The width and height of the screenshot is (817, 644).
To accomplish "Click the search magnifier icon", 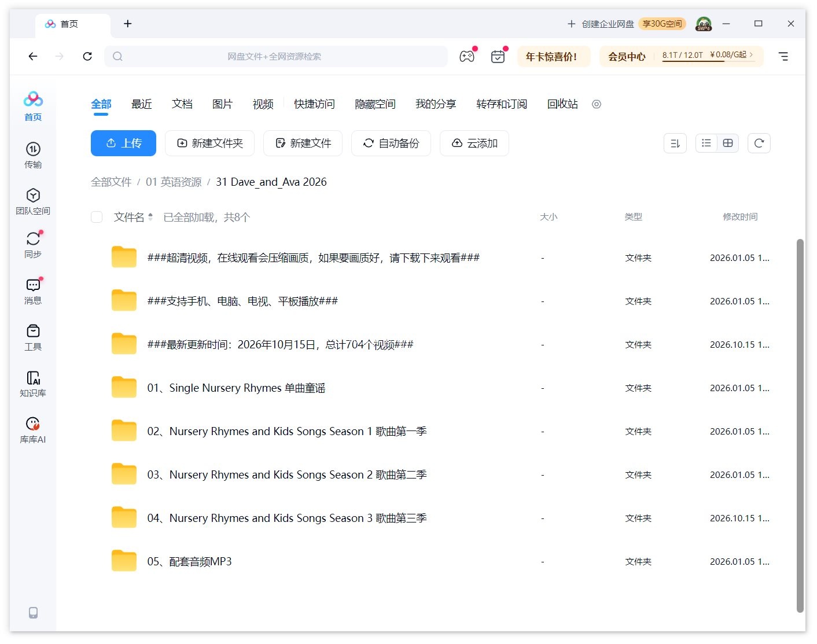I will pyautogui.click(x=117, y=56).
